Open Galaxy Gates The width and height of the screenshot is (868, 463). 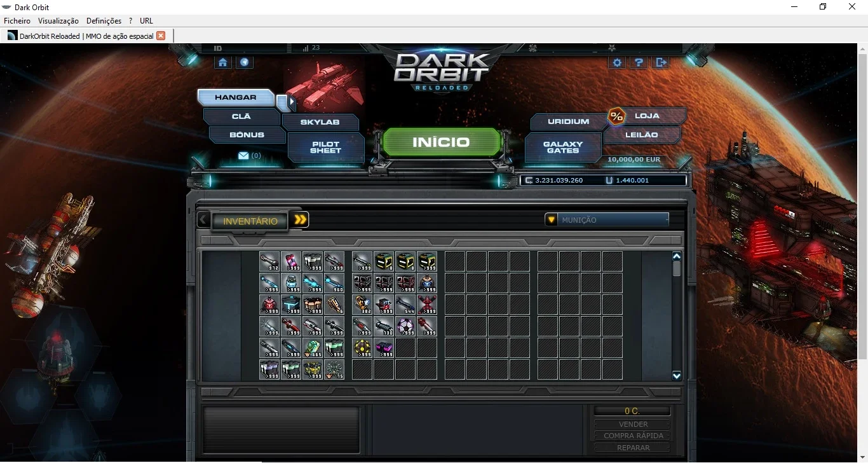(563, 148)
